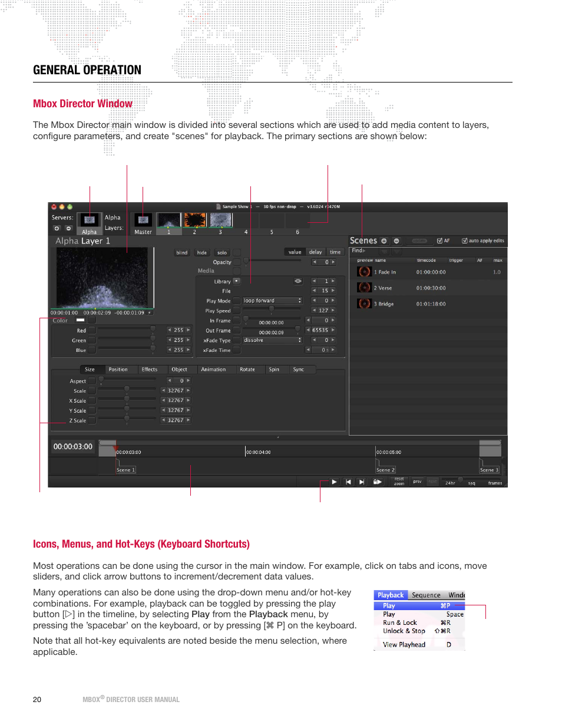Select the delay mode button
The height and width of the screenshot is (728, 562).
[316, 252]
